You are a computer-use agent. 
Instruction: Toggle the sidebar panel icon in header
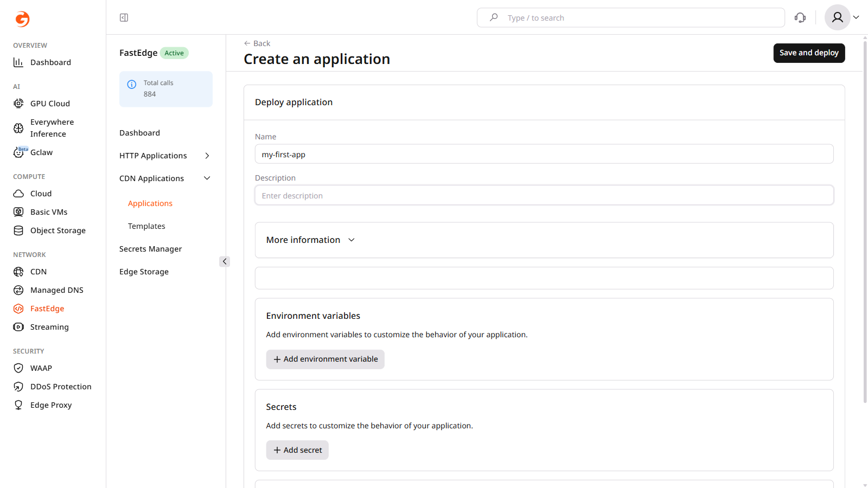124,17
